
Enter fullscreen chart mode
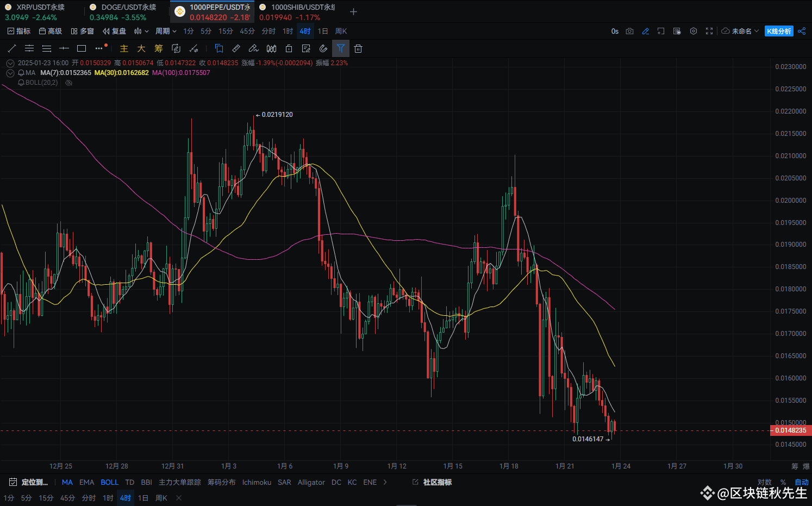[x=709, y=31]
